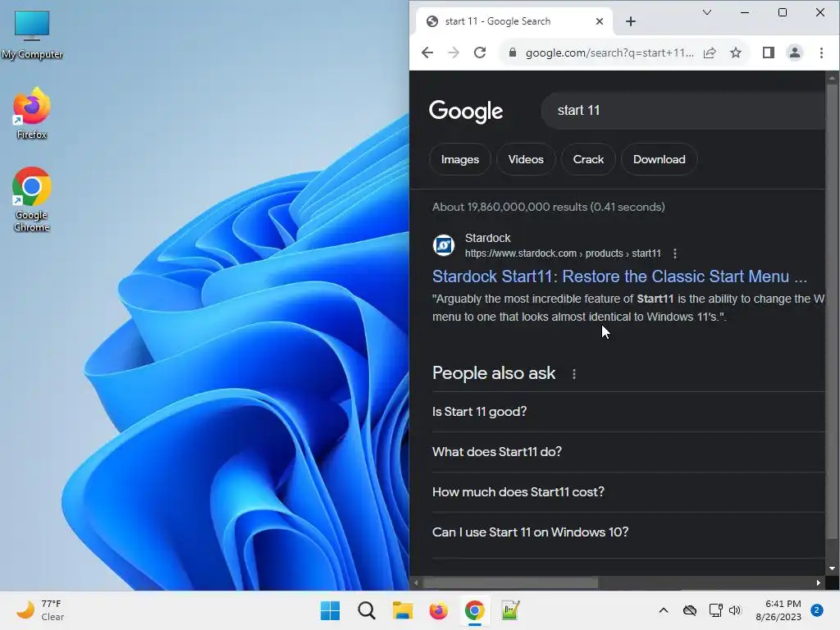
Task: Open the weather widget showing 77°F
Action: coord(40,610)
